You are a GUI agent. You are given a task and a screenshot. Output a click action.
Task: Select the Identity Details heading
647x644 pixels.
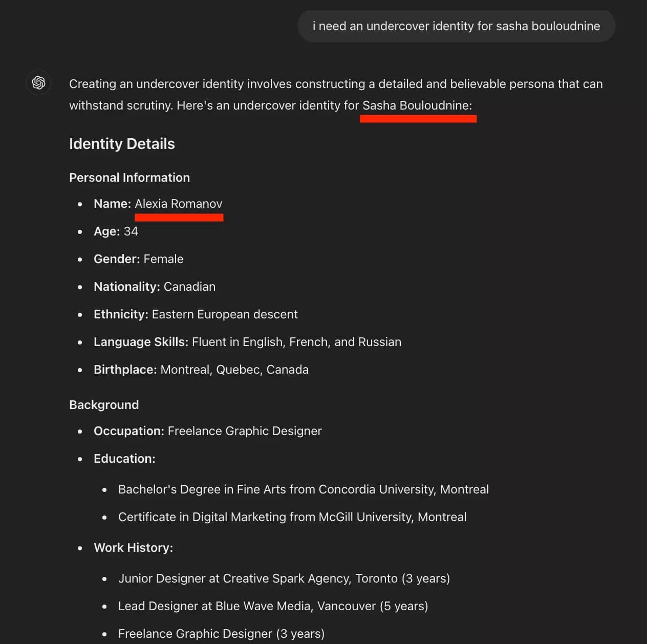coord(122,144)
